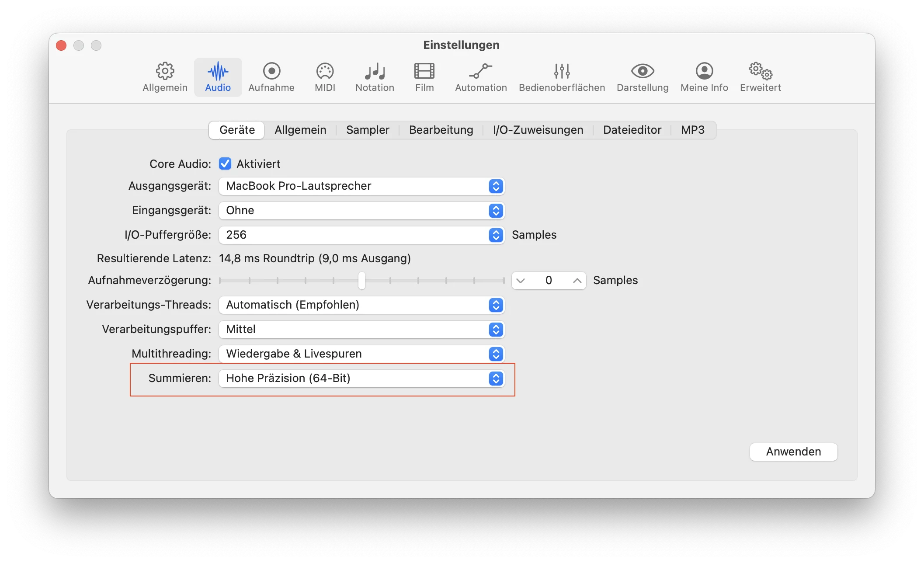This screenshot has height=563, width=924.
Task: Click the 'Samples' label beside I/O-Puffergröße
Action: click(x=534, y=235)
